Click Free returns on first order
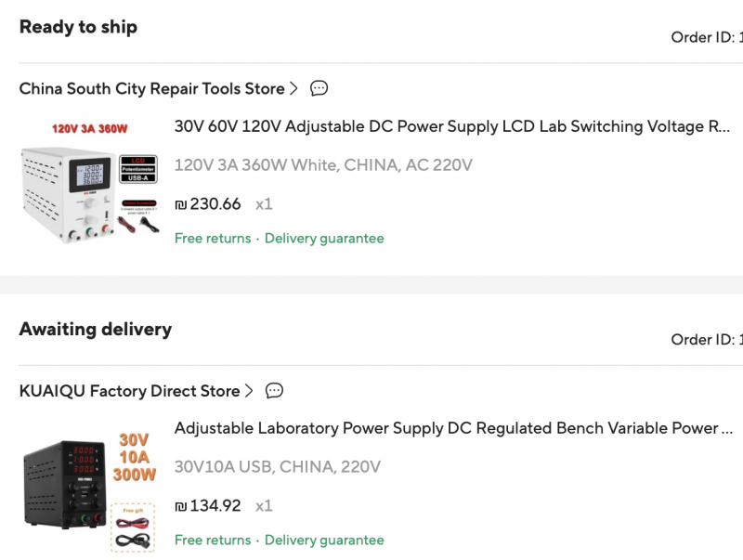 213,239
